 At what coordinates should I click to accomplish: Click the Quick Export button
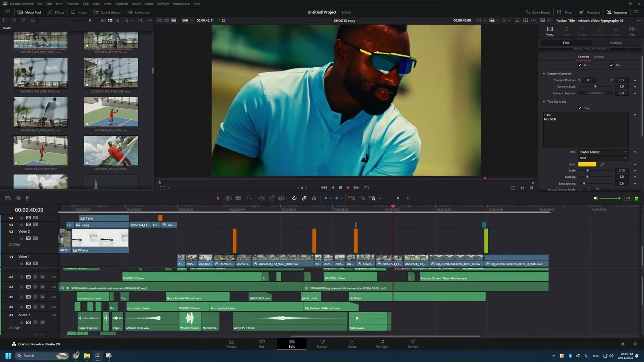(537, 12)
